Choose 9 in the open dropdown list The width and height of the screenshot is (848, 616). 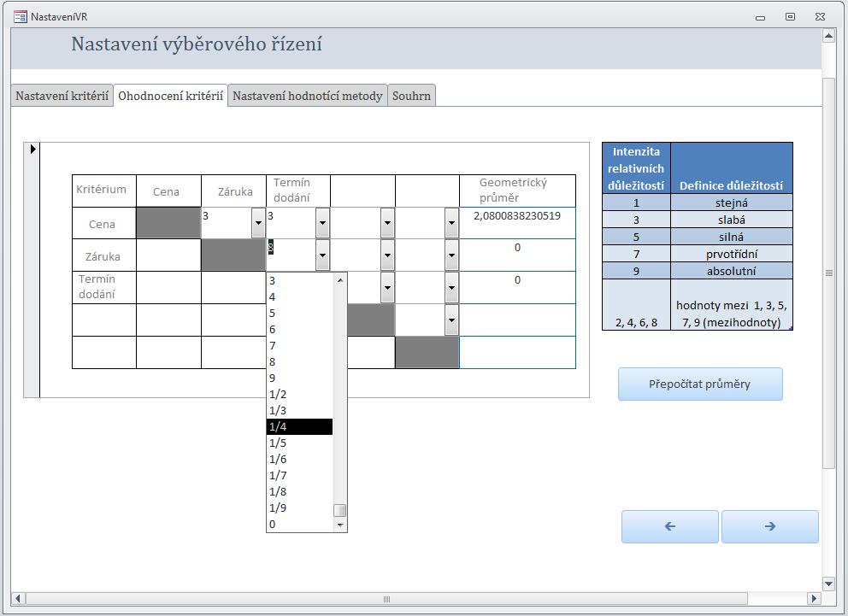(x=300, y=378)
